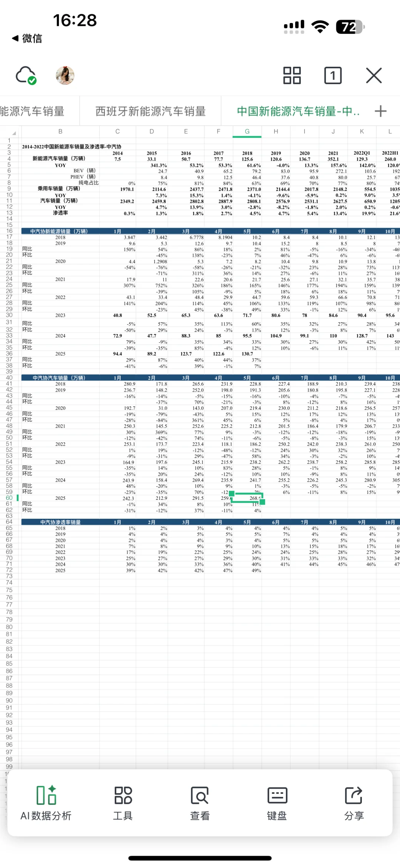Viewport: 400px width, 868px height.
Task: Select column H header
Action: (x=276, y=131)
